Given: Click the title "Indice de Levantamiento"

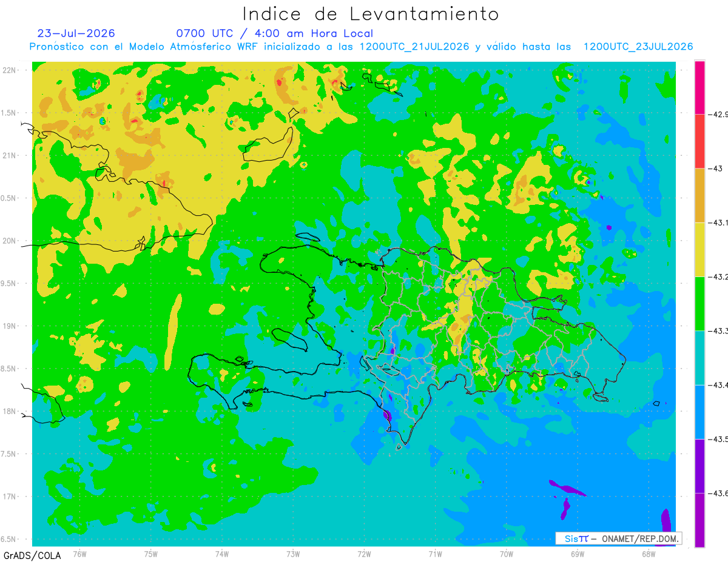Looking at the screenshot, I should [x=371, y=14].
